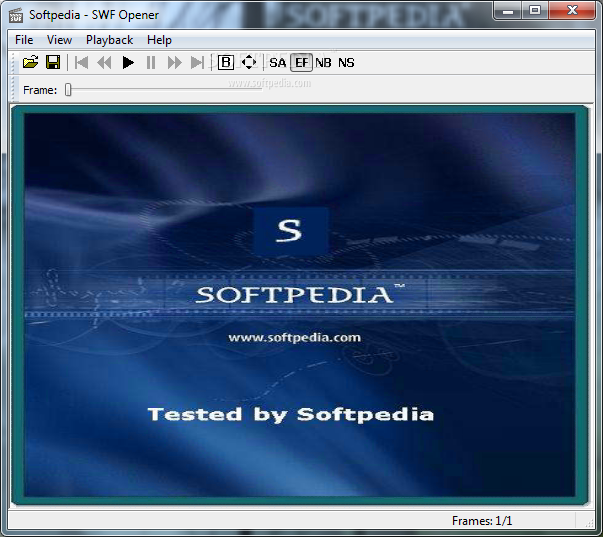Select the SA scale mode button

click(278, 62)
